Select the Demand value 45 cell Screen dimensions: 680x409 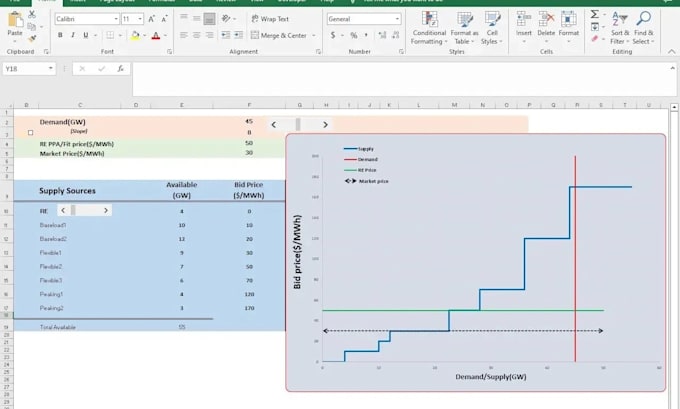pos(249,121)
